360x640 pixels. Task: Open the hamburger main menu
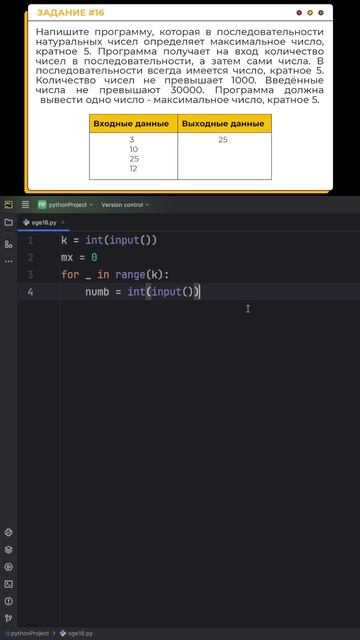tap(25, 204)
